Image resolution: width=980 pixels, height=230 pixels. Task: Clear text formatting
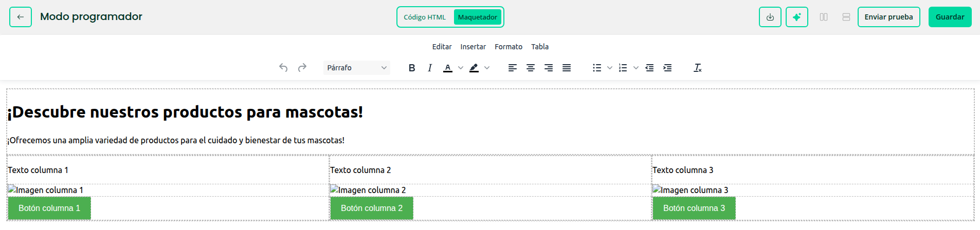(697, 68)
